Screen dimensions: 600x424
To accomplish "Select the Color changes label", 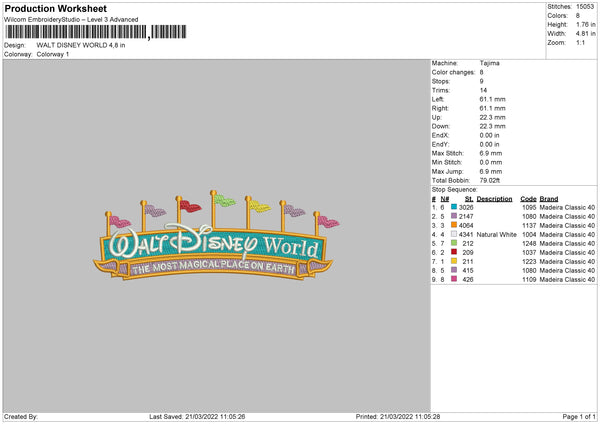I will 453,72.
